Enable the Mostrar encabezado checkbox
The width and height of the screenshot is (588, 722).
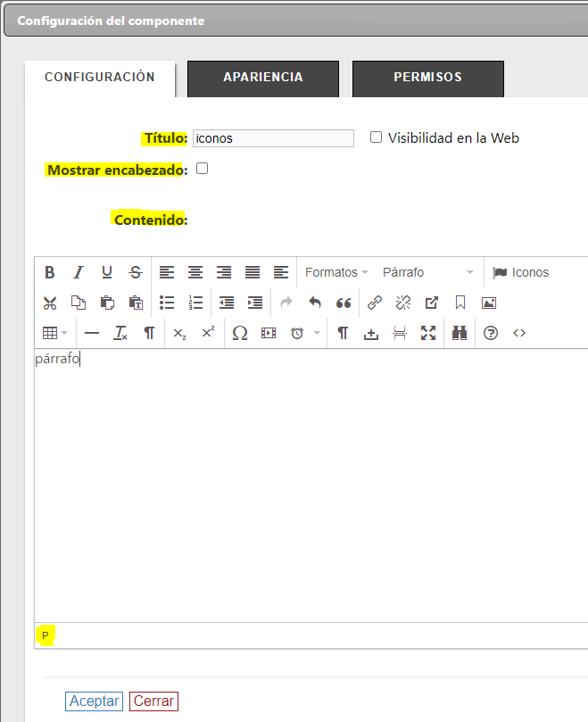click(x=203, y=169)
